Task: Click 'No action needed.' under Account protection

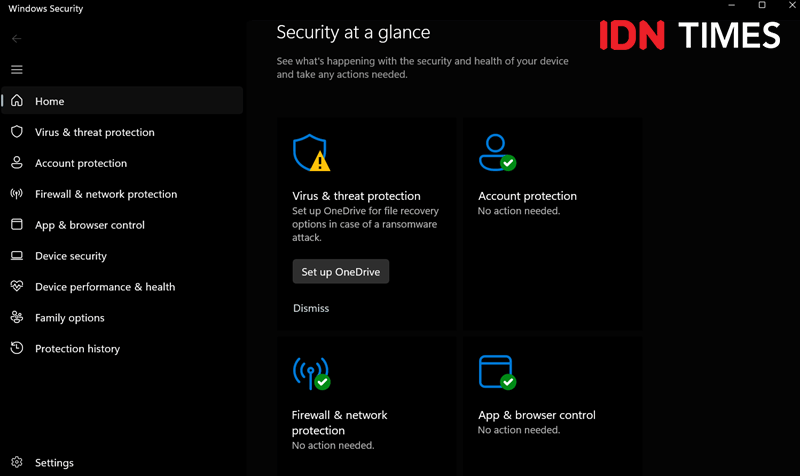Action: pos(518,211)
